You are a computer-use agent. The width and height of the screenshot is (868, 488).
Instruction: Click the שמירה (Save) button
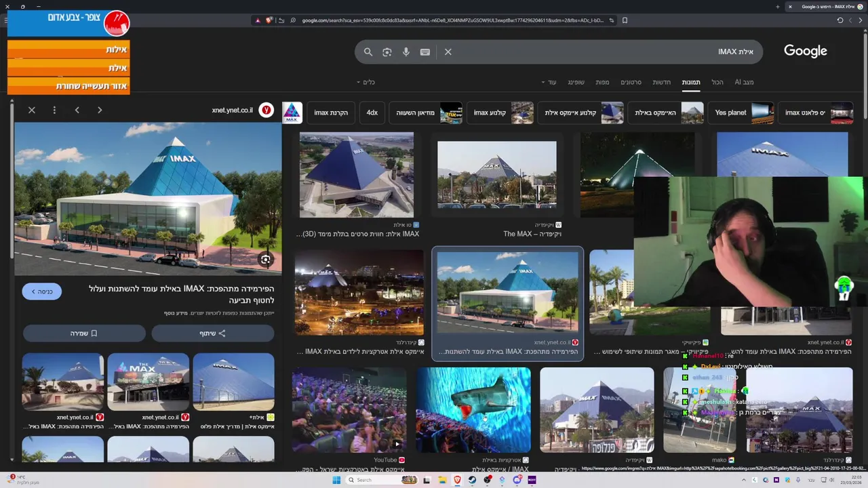point(84,333)
